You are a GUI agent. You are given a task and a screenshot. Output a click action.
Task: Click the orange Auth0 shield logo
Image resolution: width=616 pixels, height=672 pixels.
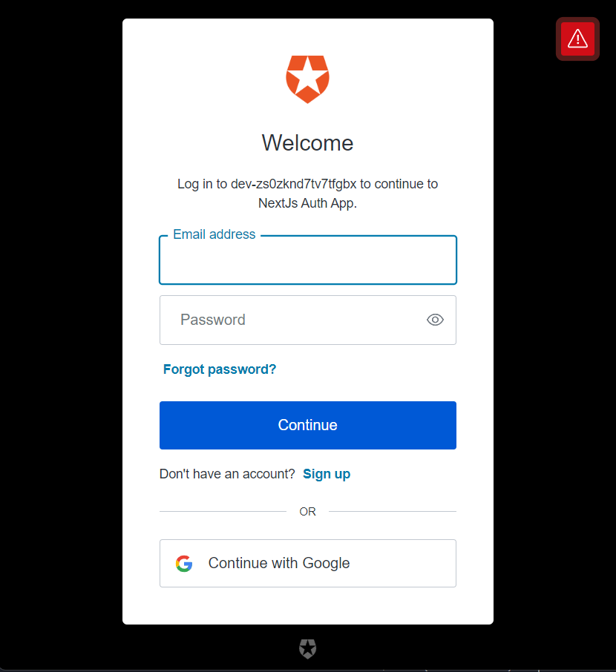point(307,79)
